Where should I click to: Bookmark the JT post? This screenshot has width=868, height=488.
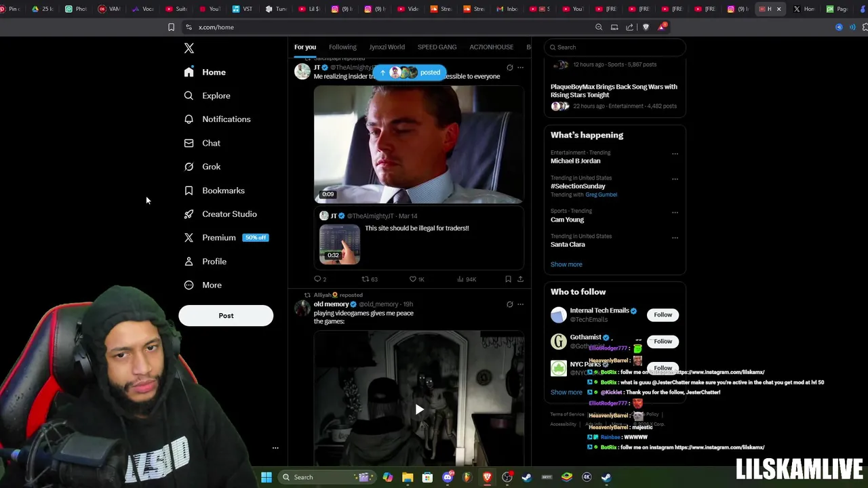point(508,279)
